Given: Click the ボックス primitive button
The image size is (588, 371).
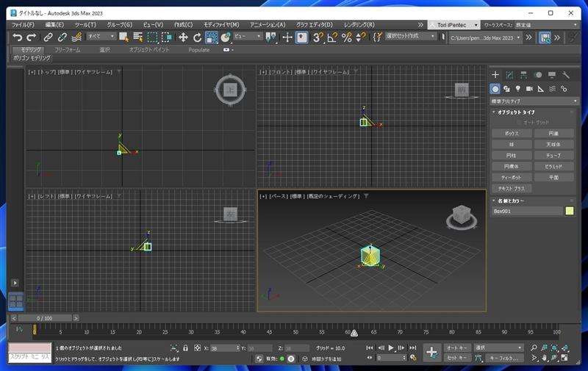Looking at the screenshot, I should click(x=512, y=134).
